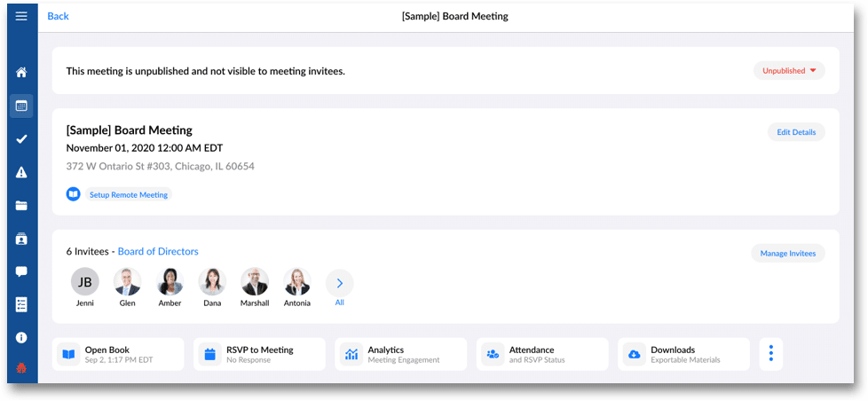This screenshot has height=401, width=868.
Task: Open the folder sidebar icon
Action: (x=21, y=206)
